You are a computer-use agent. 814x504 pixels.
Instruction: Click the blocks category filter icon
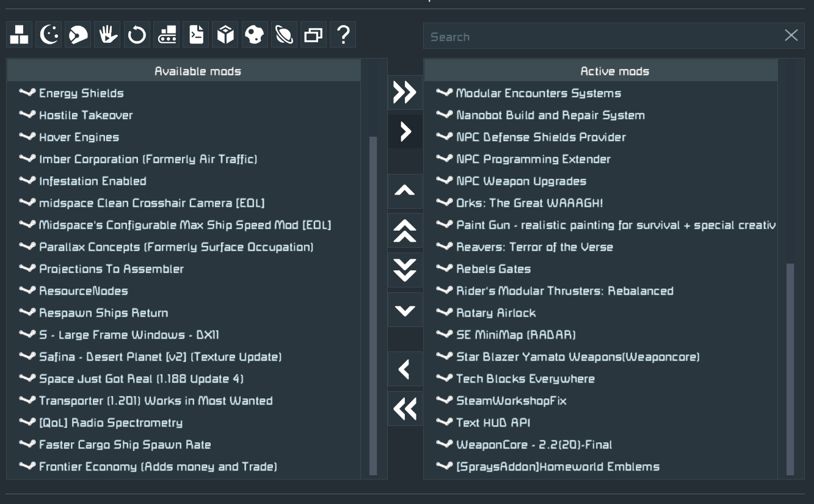pyautogui.click(x=19, y=35)
